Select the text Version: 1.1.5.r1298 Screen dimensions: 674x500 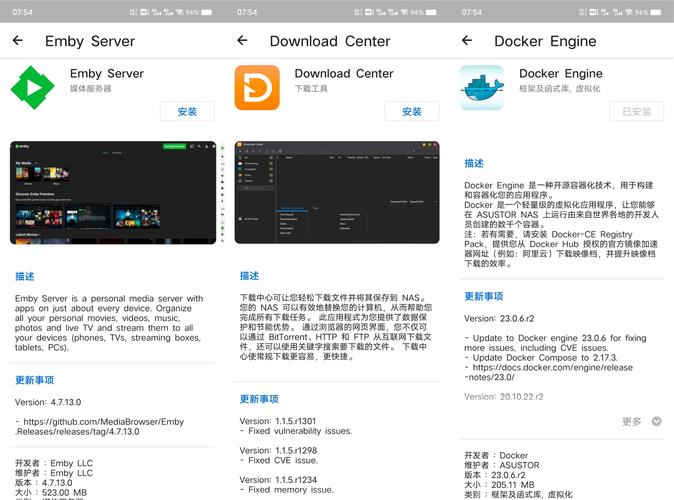[x=278, y=451]
